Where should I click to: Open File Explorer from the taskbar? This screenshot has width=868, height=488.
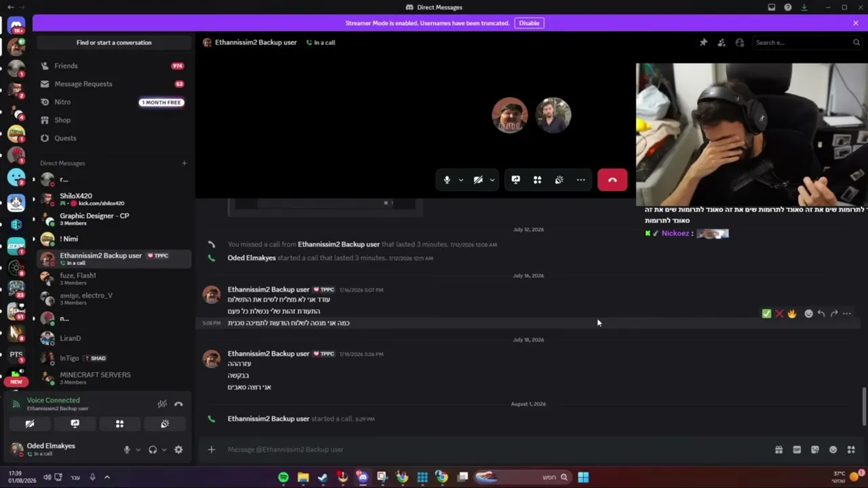pyautogui.click(x=303, y=477)
